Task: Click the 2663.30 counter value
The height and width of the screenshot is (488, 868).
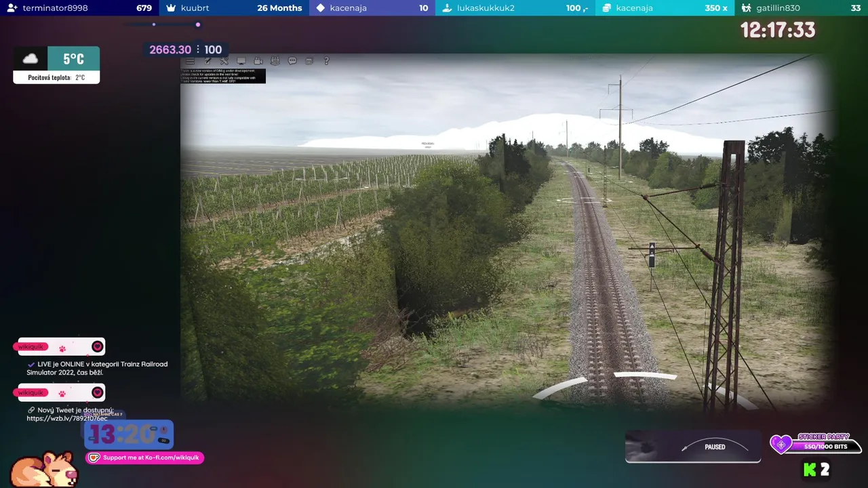Action: 170,49
